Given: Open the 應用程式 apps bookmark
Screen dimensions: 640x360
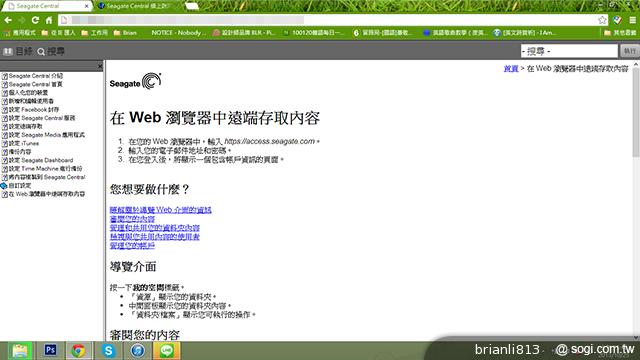Looking at the screenshot, I should pos(20,33).
